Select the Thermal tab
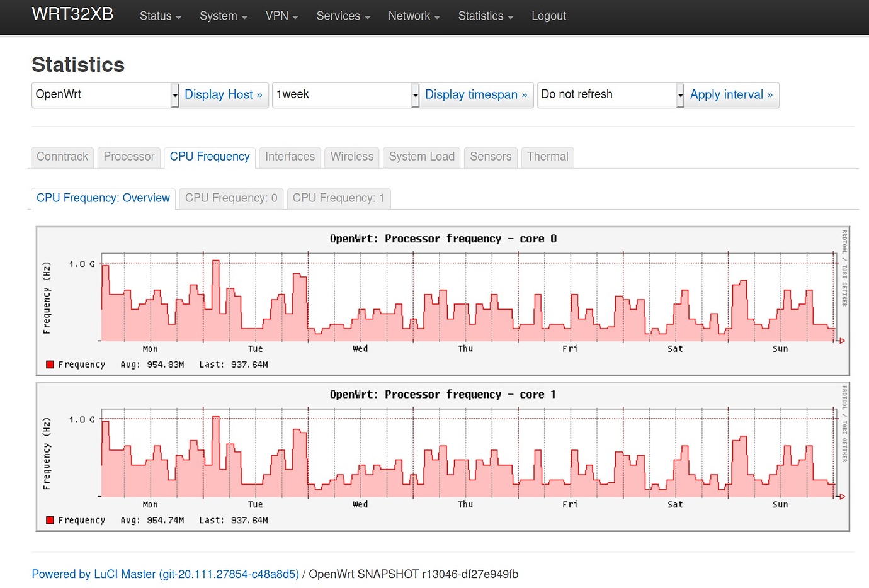 pos(547,157)
